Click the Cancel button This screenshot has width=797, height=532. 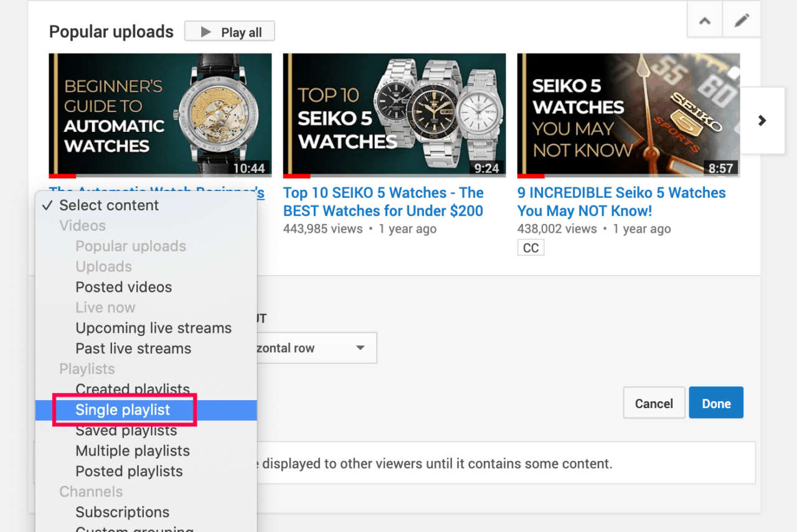click(654, 403)
